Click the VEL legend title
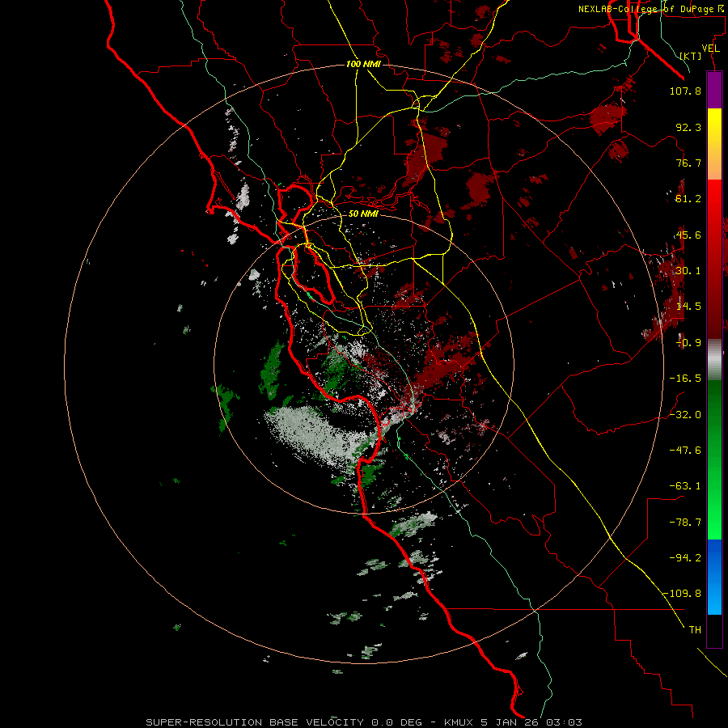The width and height of the screenshot is (728, 728). point(710,49)
